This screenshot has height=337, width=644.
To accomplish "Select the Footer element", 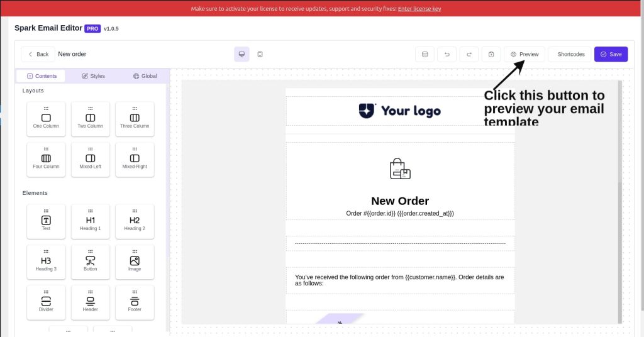I will [135, 302].
